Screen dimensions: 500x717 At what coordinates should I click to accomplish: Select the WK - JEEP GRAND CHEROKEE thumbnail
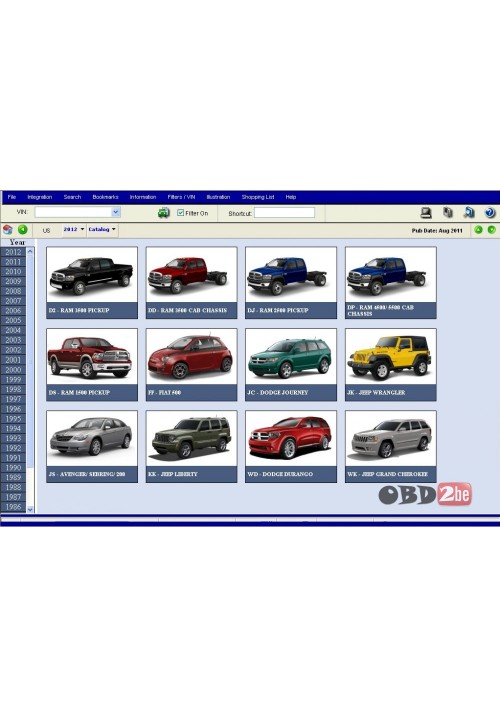[x=391, y=446]
